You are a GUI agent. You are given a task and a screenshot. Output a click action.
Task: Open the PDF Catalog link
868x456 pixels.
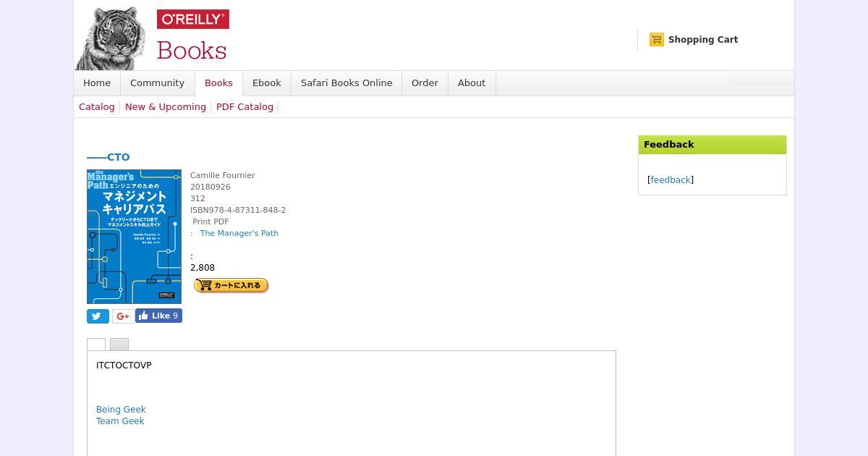coord(244,107)
